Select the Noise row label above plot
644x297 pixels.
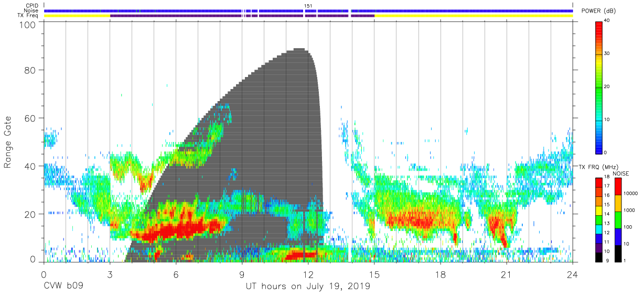[30, 10]
